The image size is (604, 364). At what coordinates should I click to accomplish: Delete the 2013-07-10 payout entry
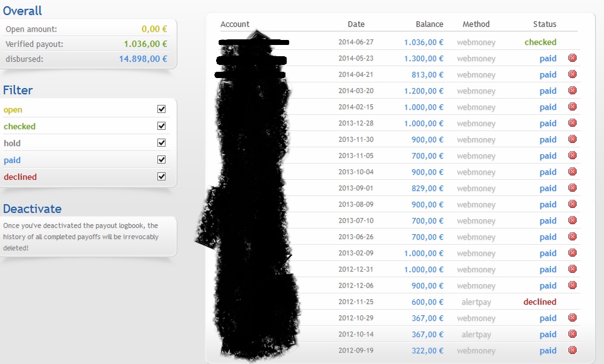(572, 220)
